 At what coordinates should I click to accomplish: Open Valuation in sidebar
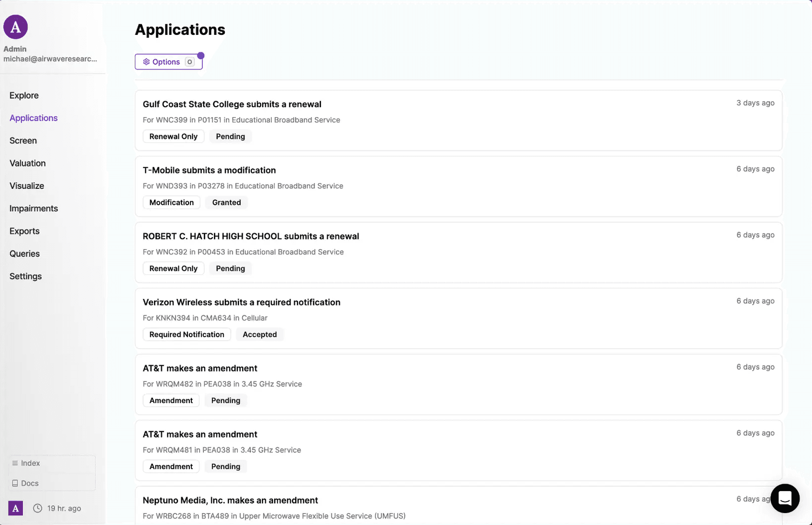[27, 163]
